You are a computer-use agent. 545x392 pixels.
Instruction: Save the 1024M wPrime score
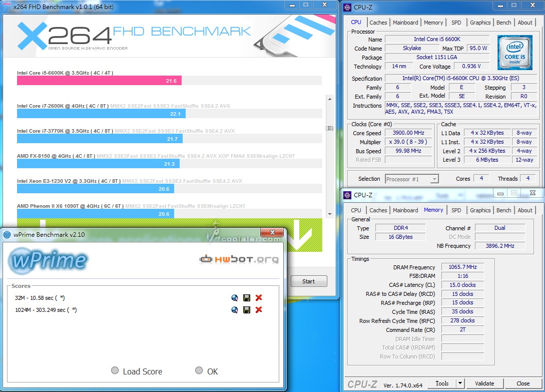(247, 309)
